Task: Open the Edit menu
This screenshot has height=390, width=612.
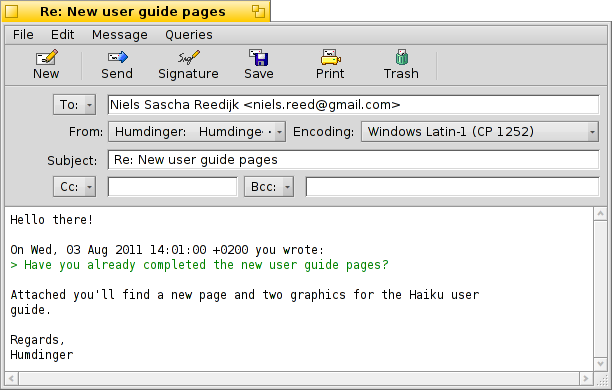Action: pos(62,35)
